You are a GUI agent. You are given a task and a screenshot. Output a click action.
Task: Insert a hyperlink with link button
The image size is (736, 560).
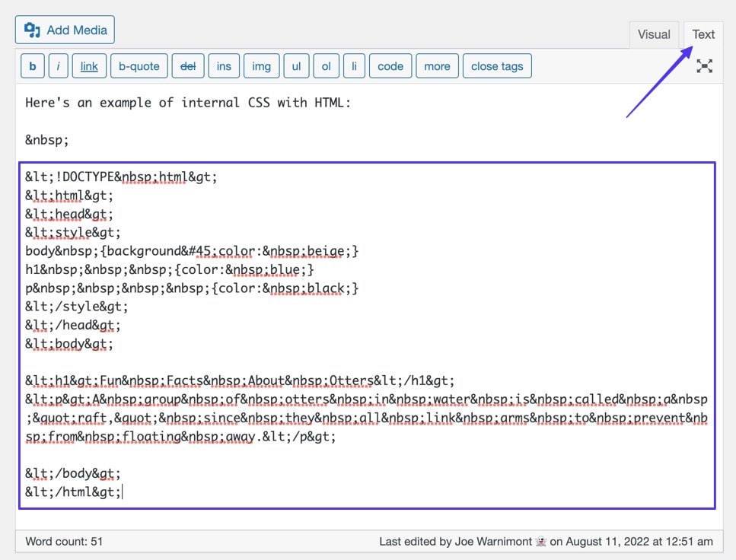(x=89, y=66)
